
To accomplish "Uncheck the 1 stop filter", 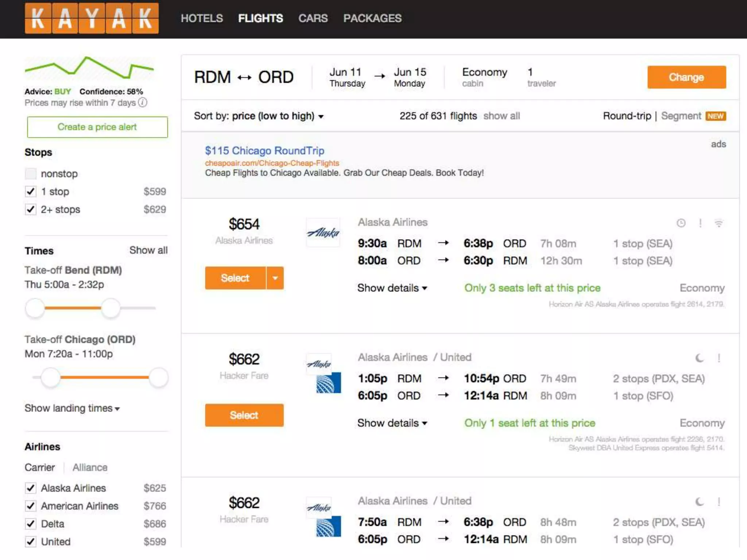I will pos(31,192).
